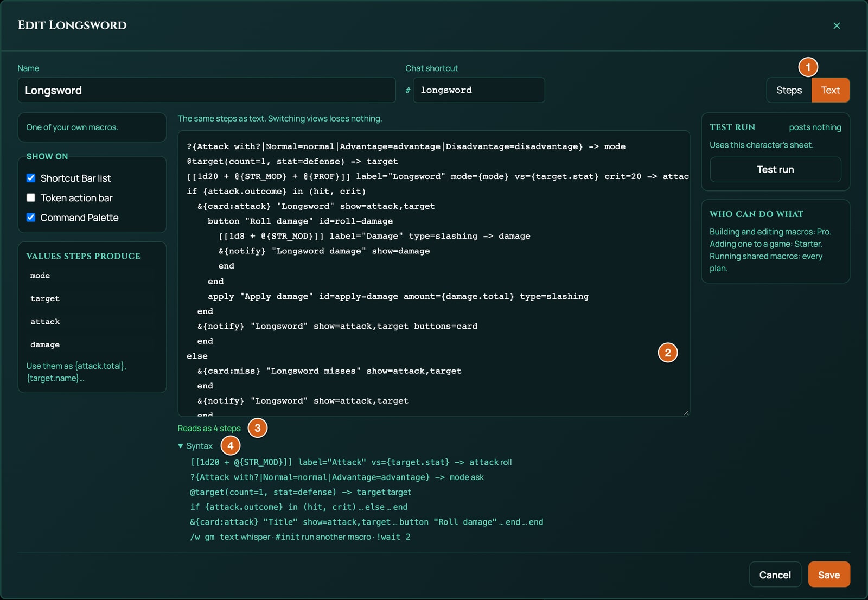The width and height of the screenshot is (868, 600).
Task: Click the 'mode ask' syntax example line
Action: tap(337, 477)
